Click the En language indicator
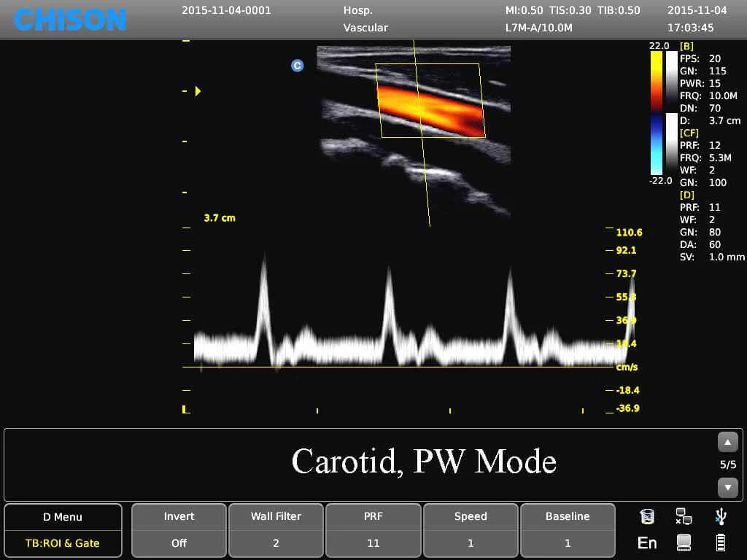The image size is (747, 560). pos(647,542)
